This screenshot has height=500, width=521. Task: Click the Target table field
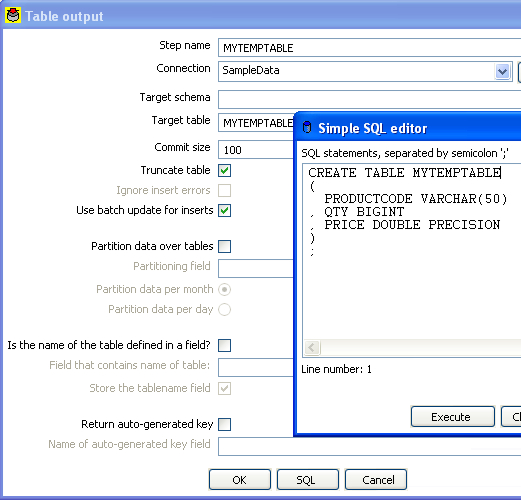point(256,123)
